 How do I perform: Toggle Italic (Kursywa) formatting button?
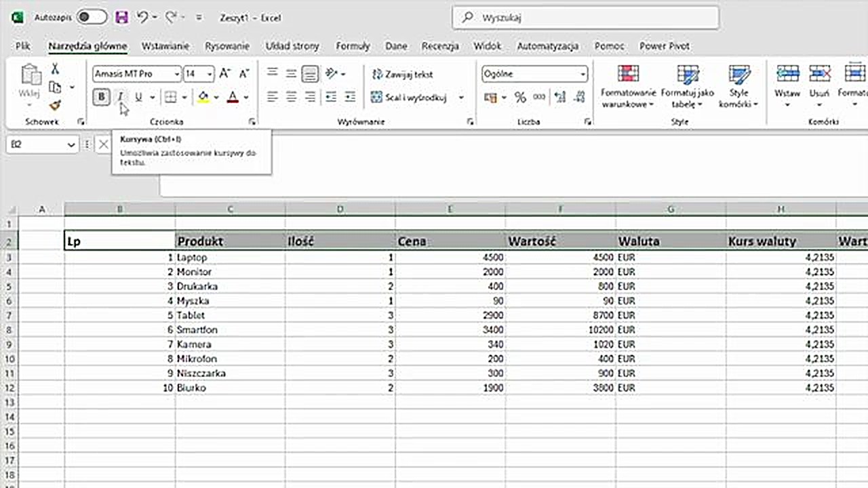120,98
